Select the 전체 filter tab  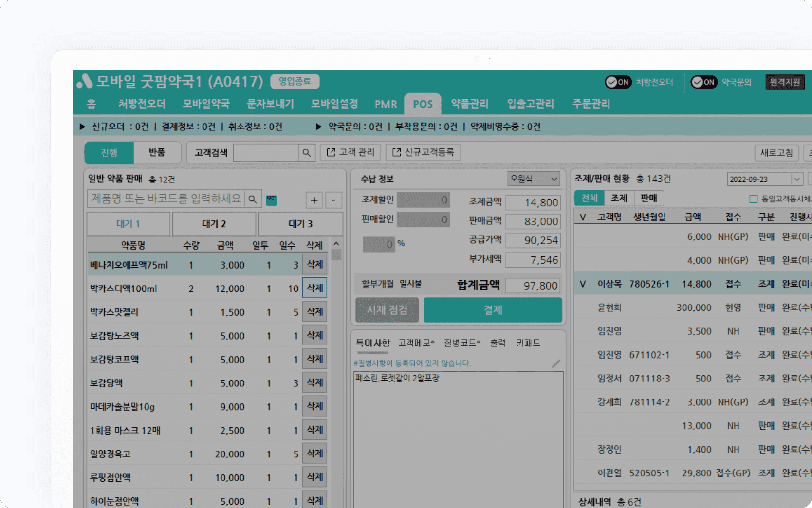pos(590,198)
